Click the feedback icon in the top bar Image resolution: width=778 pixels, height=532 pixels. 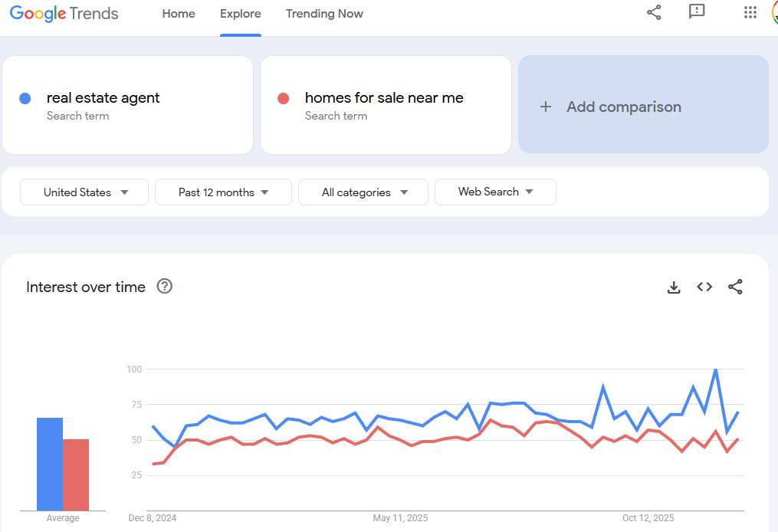click(696, 12)
